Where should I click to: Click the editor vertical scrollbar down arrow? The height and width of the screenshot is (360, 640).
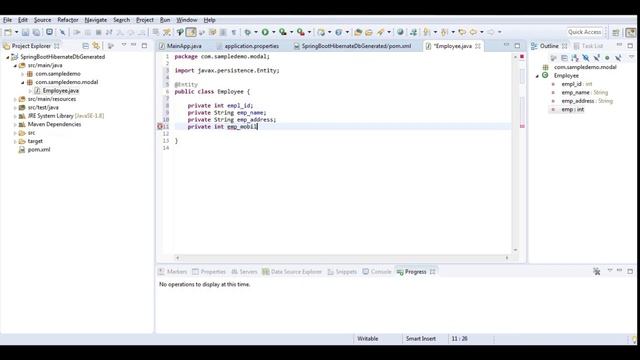[x=515, y=250]
